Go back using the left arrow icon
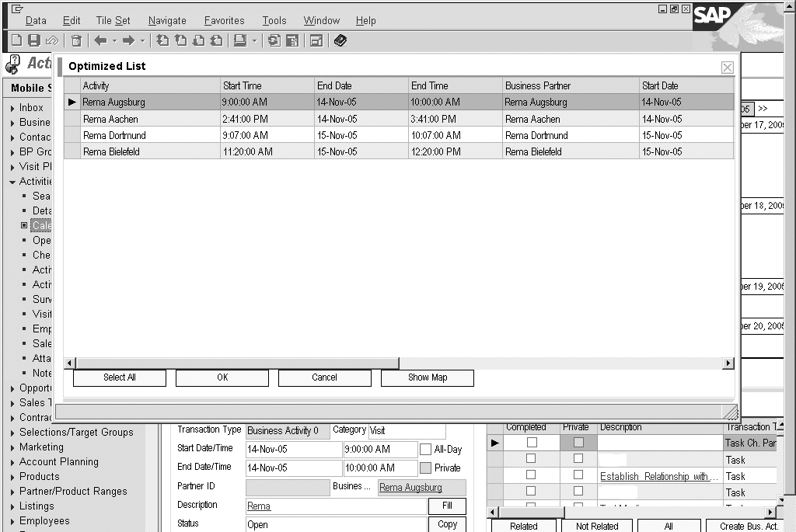The image size is (796, 532). point(100,40)
